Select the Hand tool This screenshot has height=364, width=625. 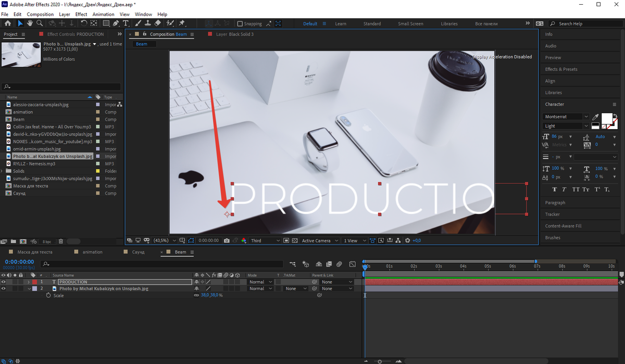[30, 23]
